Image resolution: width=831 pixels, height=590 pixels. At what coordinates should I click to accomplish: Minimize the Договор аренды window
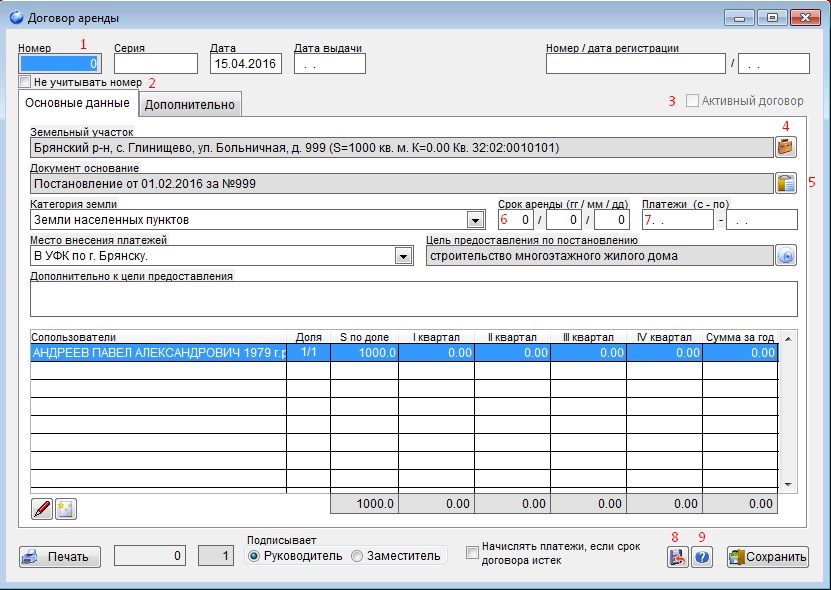coord(740,17)
